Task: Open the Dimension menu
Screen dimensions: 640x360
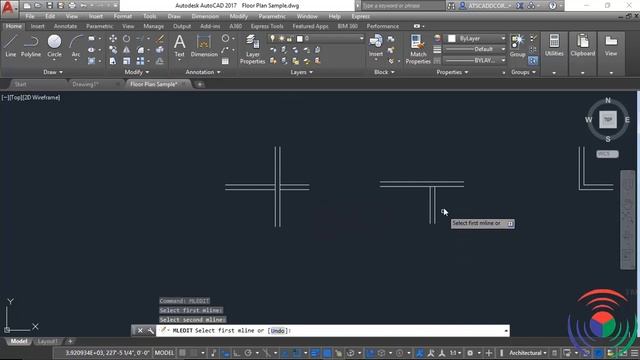Action: coord(205,16)
